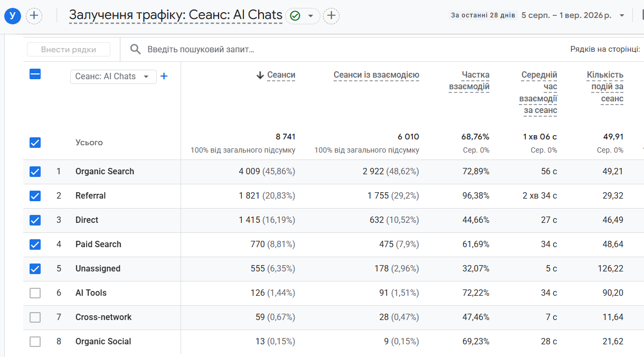
Task: Click the sort arrow beside Сеанси
Action: point(260,75)
